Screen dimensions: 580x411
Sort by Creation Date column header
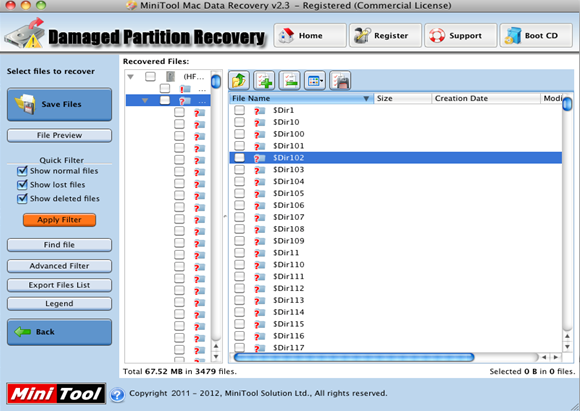point(486,98)
